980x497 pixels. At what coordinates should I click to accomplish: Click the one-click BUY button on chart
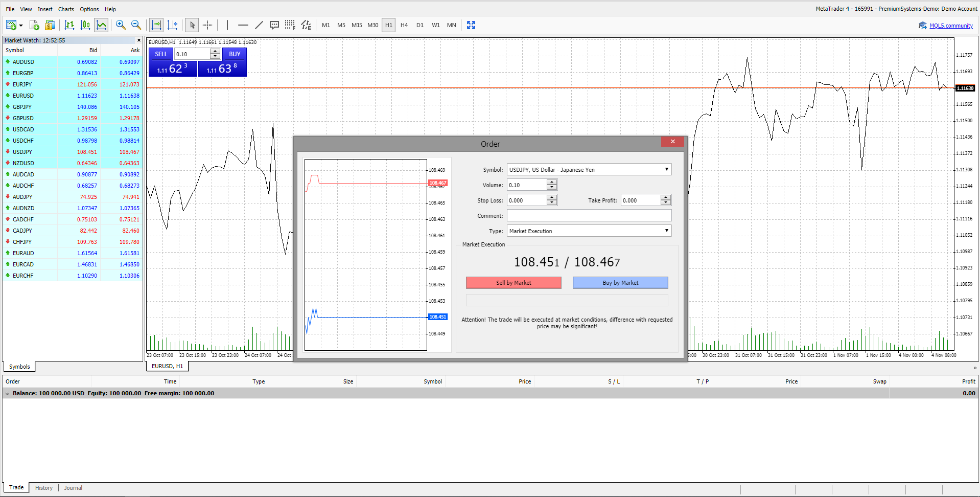(235, 54)
